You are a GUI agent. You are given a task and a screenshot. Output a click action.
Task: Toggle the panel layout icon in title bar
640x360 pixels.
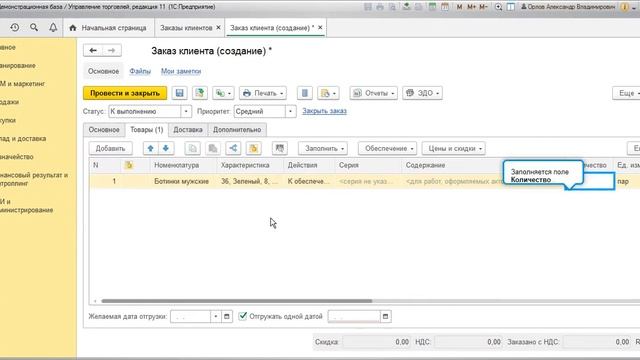pyautogui.click(x=511, y=7)
